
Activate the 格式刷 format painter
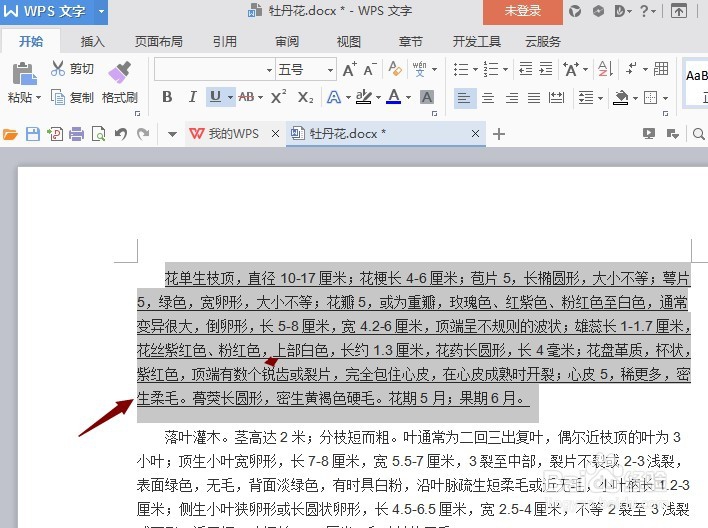coord(120,83)
